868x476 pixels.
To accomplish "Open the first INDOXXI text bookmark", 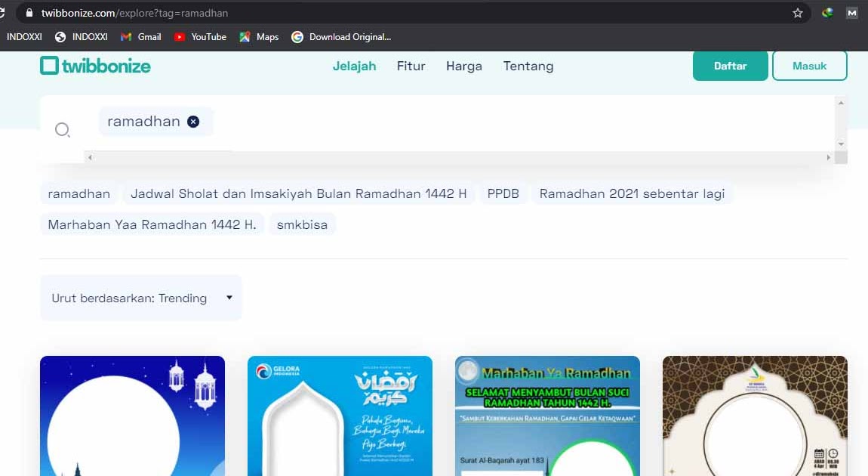I will point(24,36).
